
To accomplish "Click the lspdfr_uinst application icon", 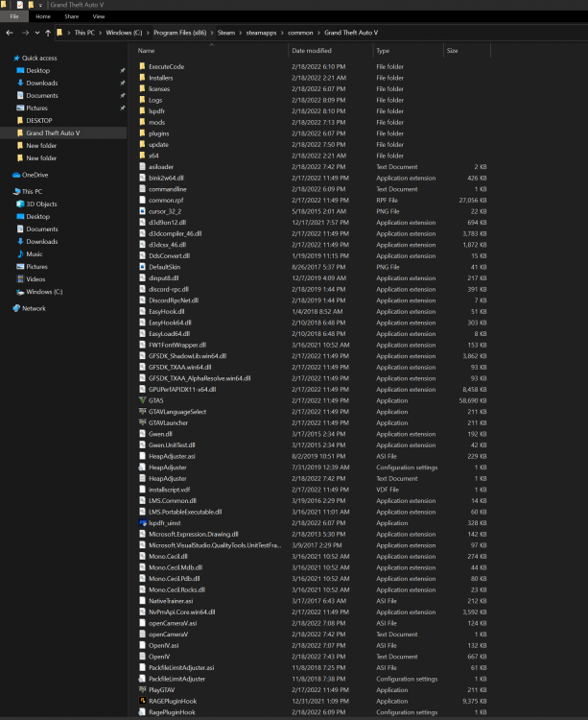I will 143,522.
